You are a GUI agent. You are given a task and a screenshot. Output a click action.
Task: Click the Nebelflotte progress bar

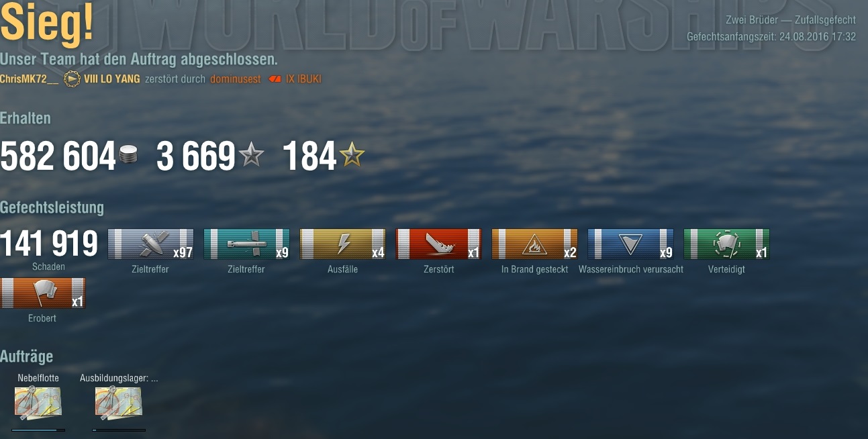click(x=38, y=430)
